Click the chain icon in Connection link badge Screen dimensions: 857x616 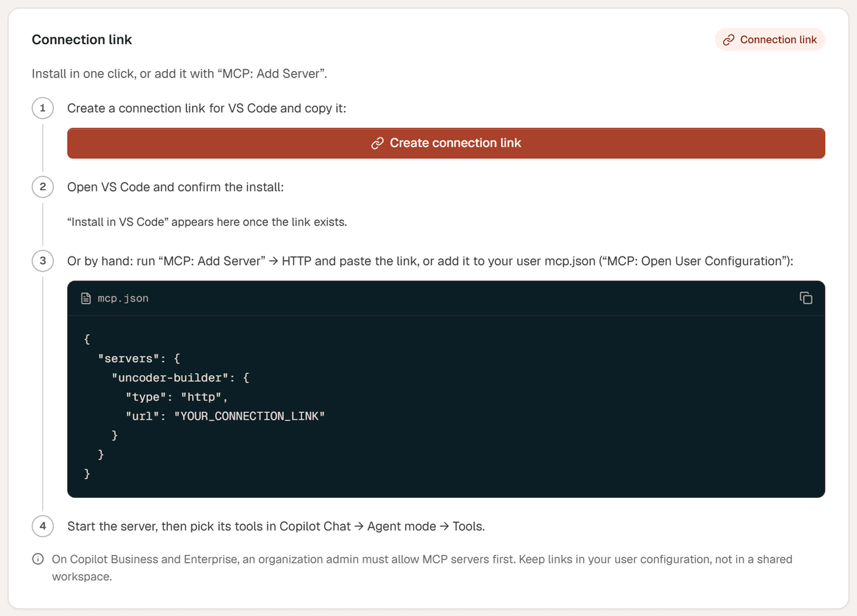[728, 40]
